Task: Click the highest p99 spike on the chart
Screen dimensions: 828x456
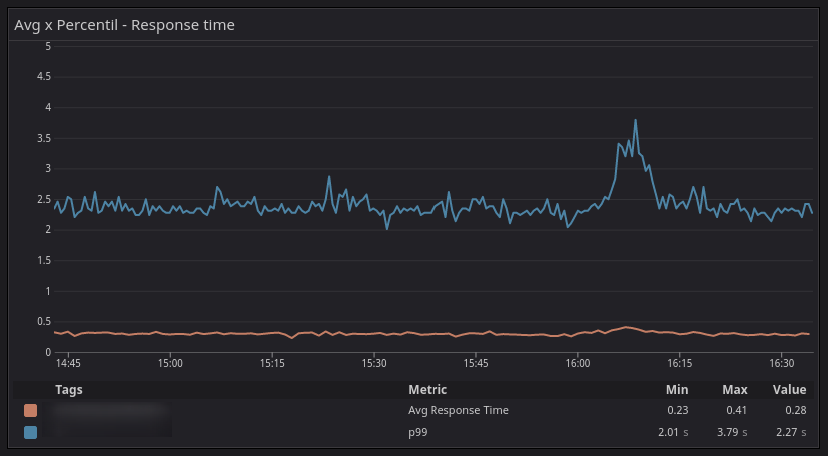Action: click(636, 121)
